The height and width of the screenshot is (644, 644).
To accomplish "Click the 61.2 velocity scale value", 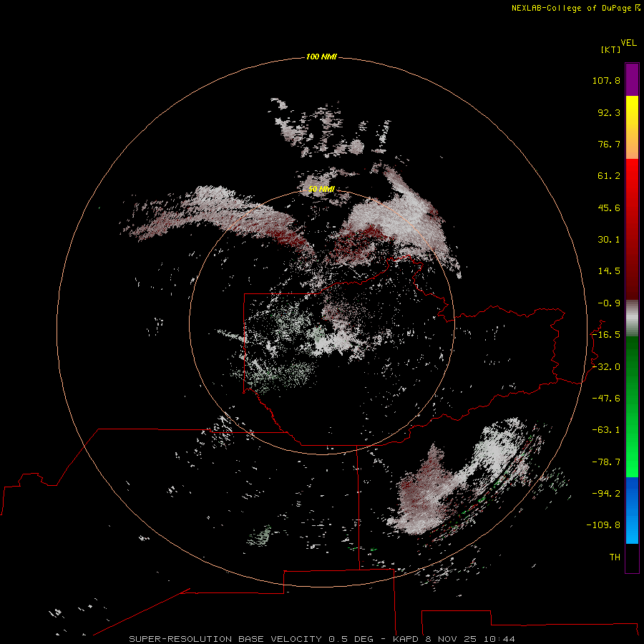I will tap(609, 176).
